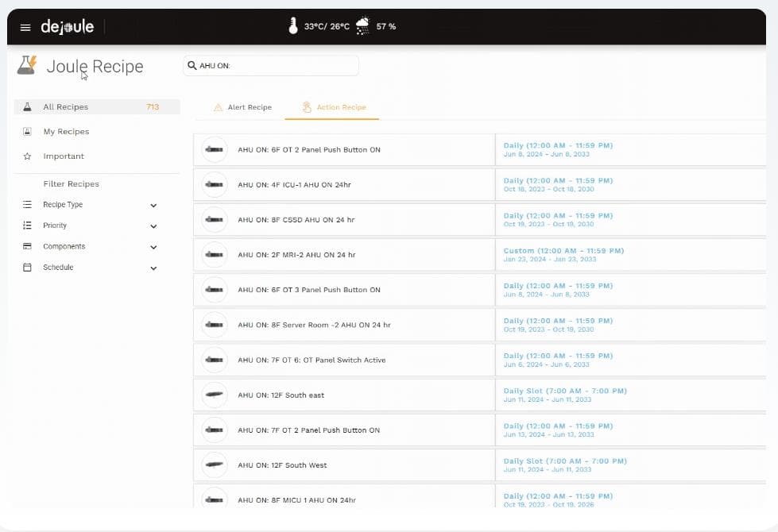The image size is (778, 532).
Task: Click the Priority filter icon
Action: [x=26, y=226]
